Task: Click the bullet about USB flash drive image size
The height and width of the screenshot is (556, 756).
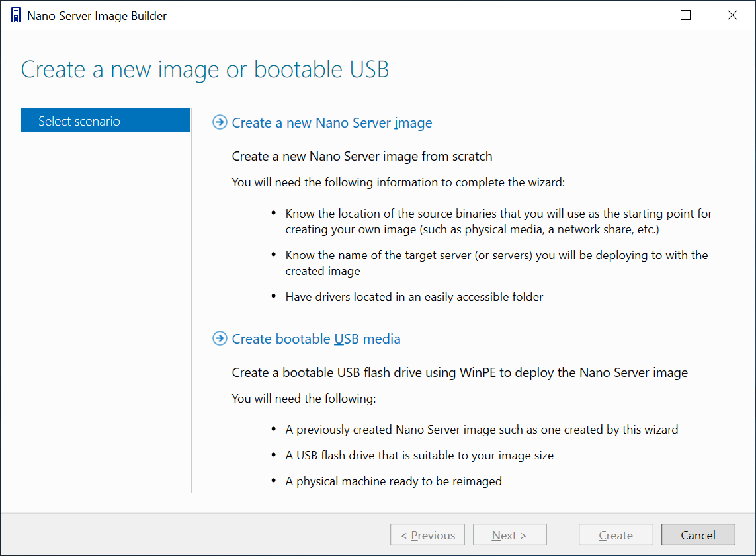Action: pos(419,456)
